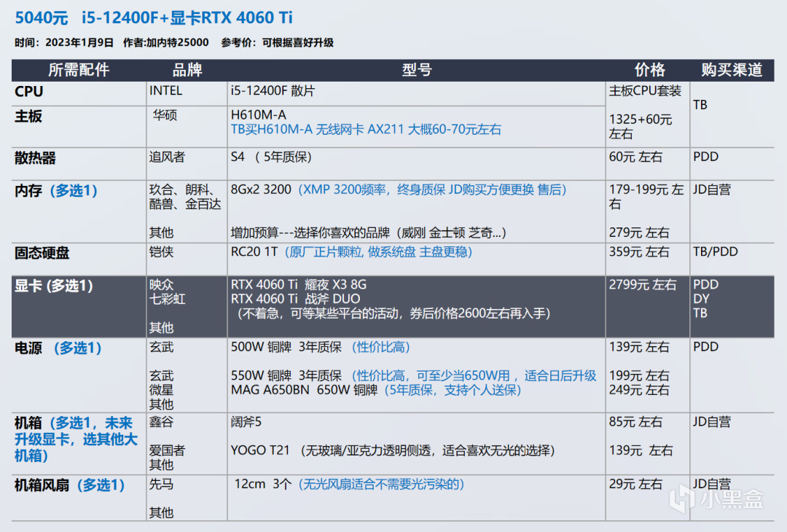This screenshot has width=787, height=532.
Task: Click the '阔斧5' case model
Action: click(x=246, y=422)
